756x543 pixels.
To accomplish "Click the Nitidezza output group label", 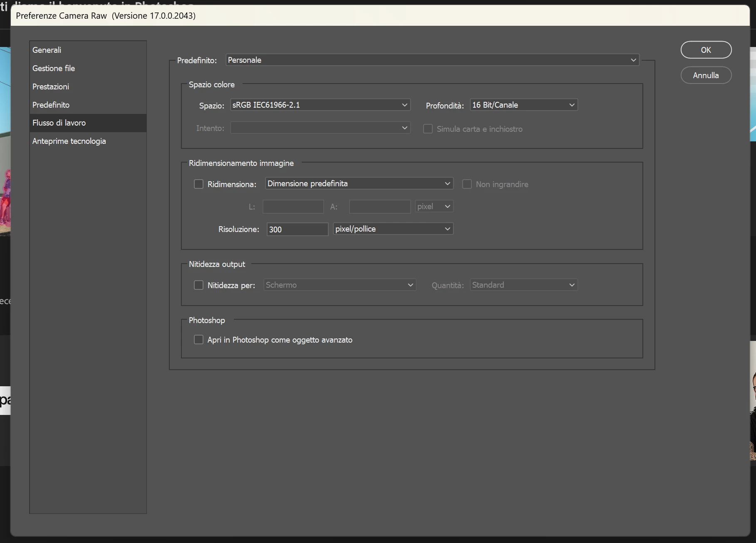I will pos(217,264).
